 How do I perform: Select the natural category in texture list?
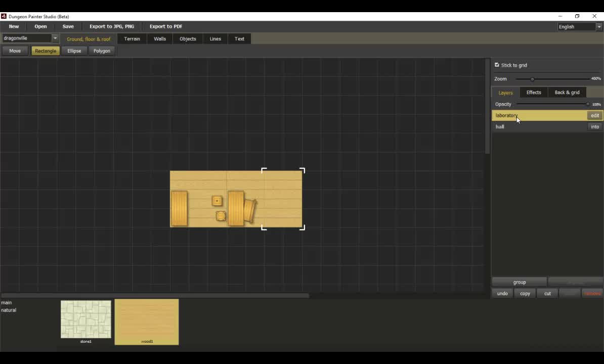coord(9,310)
